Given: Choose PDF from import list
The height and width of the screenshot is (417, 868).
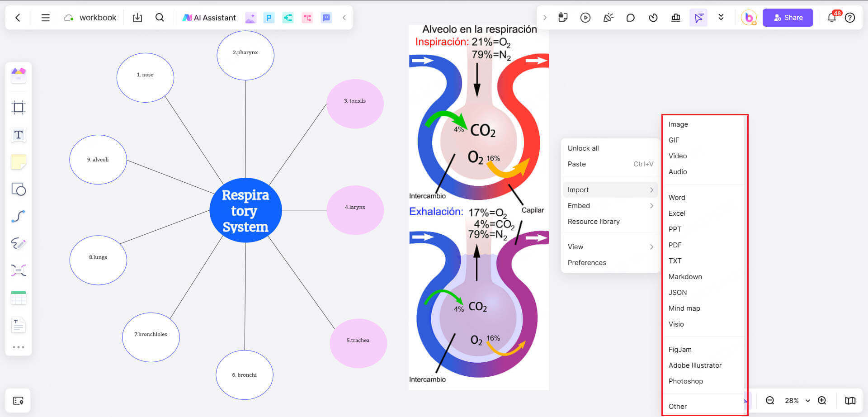Looking at the screenshot, I should [675, 245].
